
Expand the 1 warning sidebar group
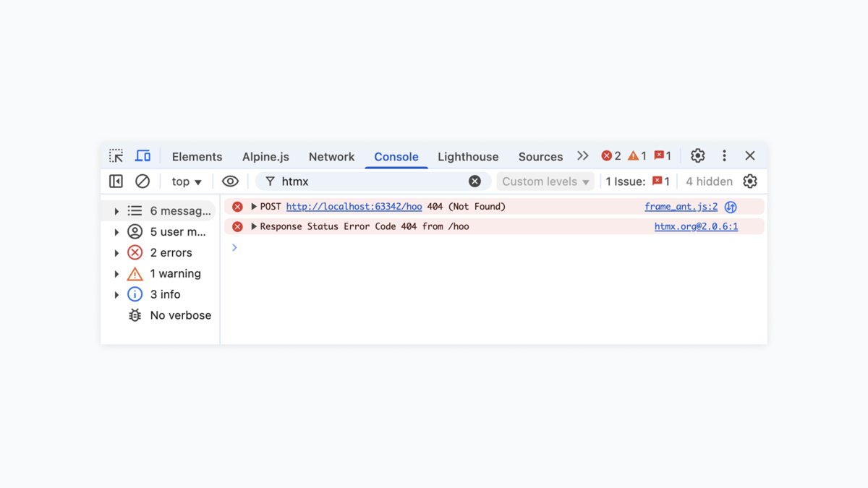[116, 274]
